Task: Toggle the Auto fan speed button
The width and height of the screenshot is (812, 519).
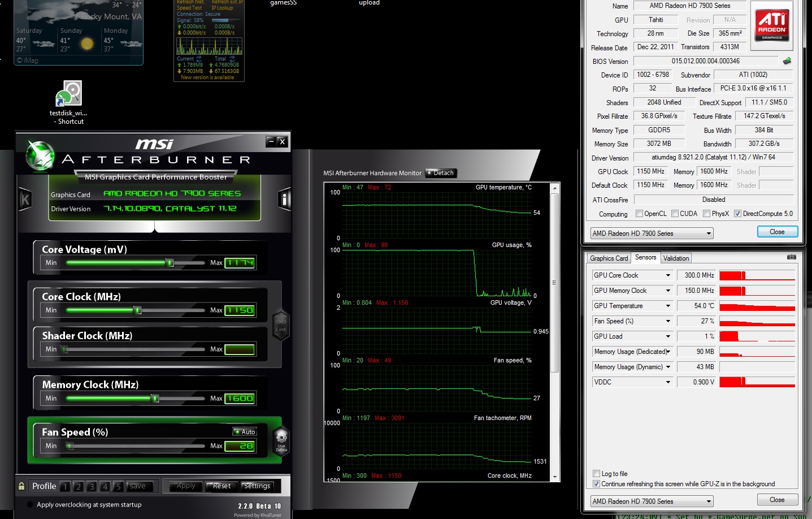Action: click(245, 432)
